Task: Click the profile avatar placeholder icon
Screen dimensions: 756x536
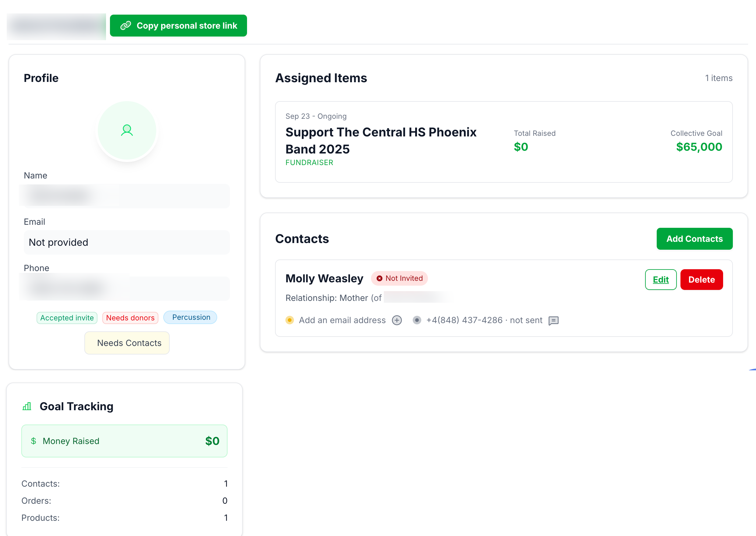Action: (x=127, y=131)
